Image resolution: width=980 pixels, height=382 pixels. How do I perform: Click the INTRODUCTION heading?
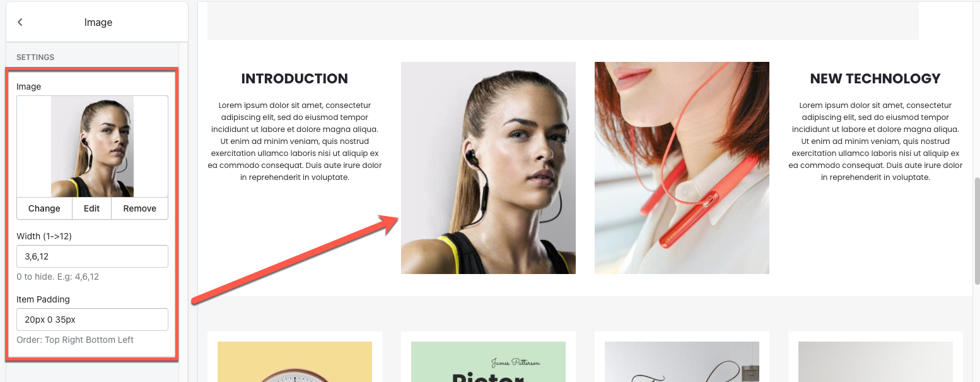pos(295,78)
